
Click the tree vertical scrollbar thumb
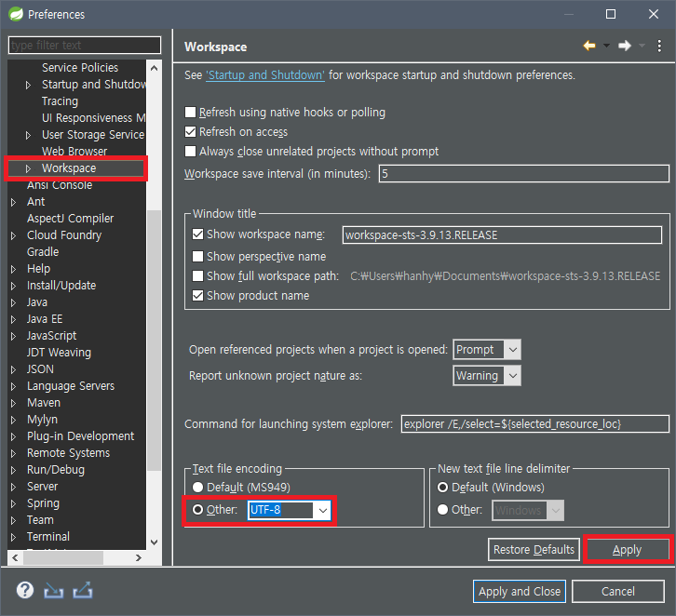click(154, 341)
